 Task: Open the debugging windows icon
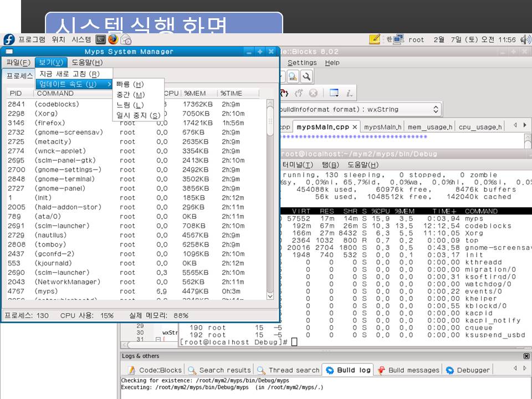tap(334, 93)
